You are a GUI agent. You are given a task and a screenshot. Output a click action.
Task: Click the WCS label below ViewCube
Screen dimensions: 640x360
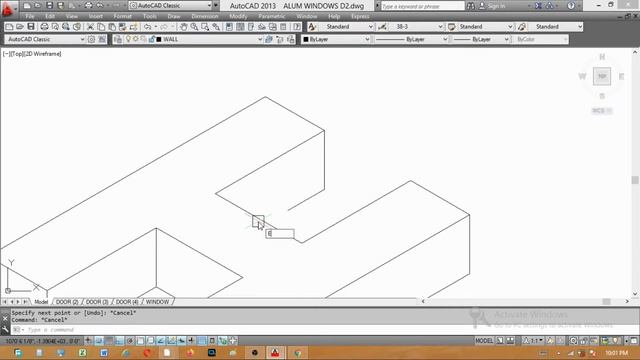coord(602,111)
